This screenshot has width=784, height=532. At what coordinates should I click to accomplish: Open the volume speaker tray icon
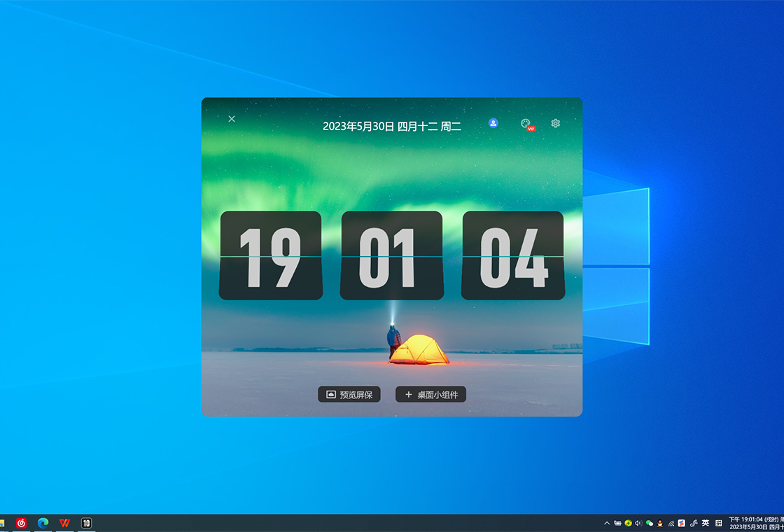(x=638, y=523)
